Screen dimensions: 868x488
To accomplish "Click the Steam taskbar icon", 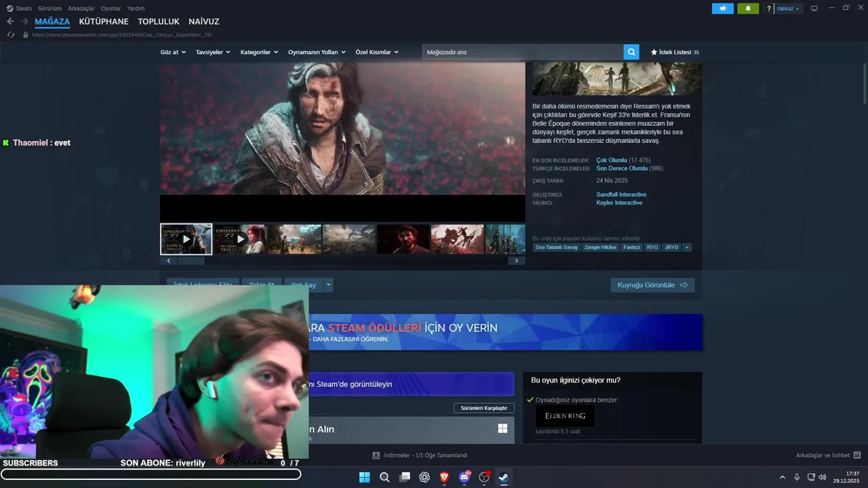I will pyautogui.click(x=504, y=477).
